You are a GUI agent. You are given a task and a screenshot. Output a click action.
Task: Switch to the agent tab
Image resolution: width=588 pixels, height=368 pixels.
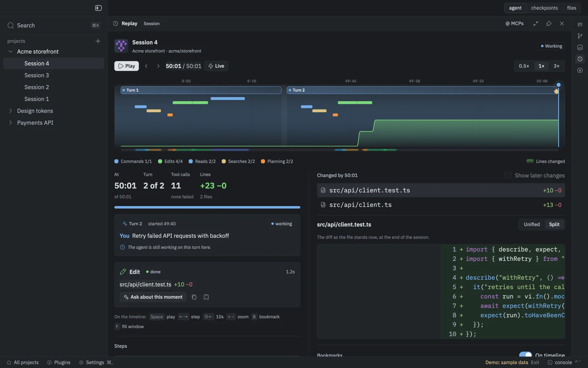tap(515, 8)
